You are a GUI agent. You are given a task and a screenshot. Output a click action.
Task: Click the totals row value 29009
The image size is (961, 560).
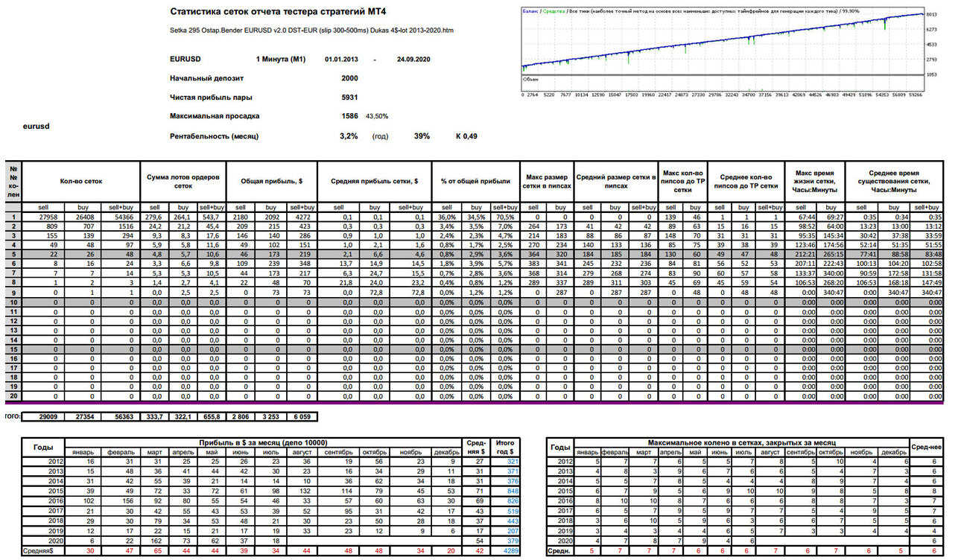pyautogui.click(x=42, y=418)
